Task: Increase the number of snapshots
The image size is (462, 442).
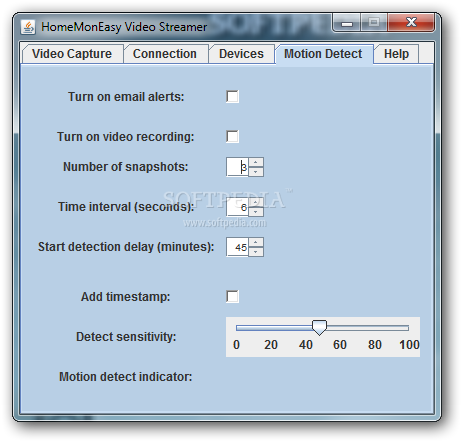Action: click(256, 162)
